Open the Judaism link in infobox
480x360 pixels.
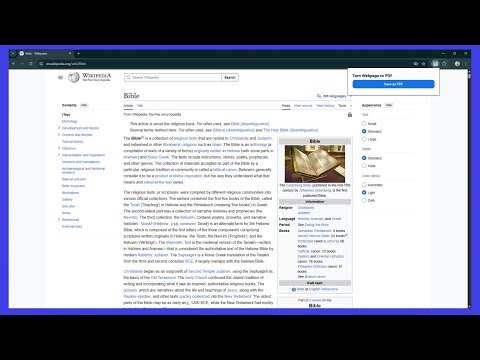[x=304, y=213]
